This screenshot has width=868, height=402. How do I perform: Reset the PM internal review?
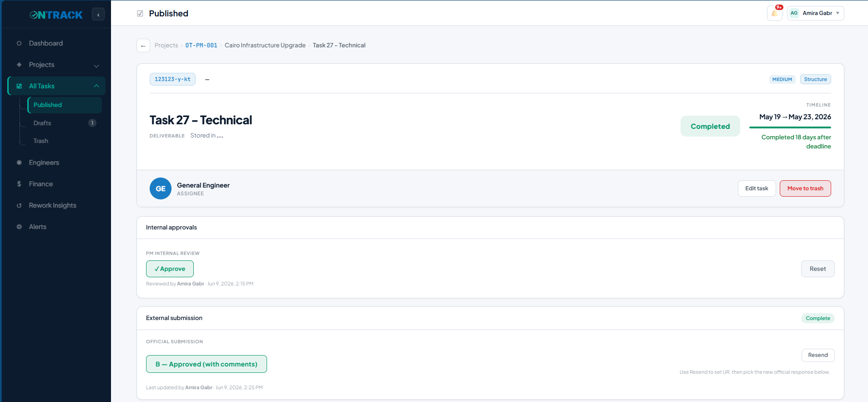click(x=818, y=269)
